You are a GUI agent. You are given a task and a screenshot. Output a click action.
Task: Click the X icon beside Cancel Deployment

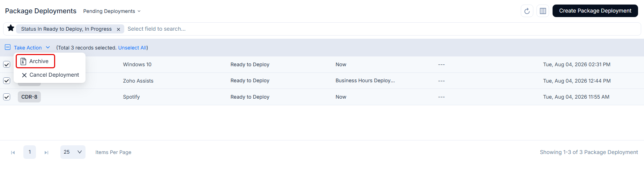click(24, 75)
